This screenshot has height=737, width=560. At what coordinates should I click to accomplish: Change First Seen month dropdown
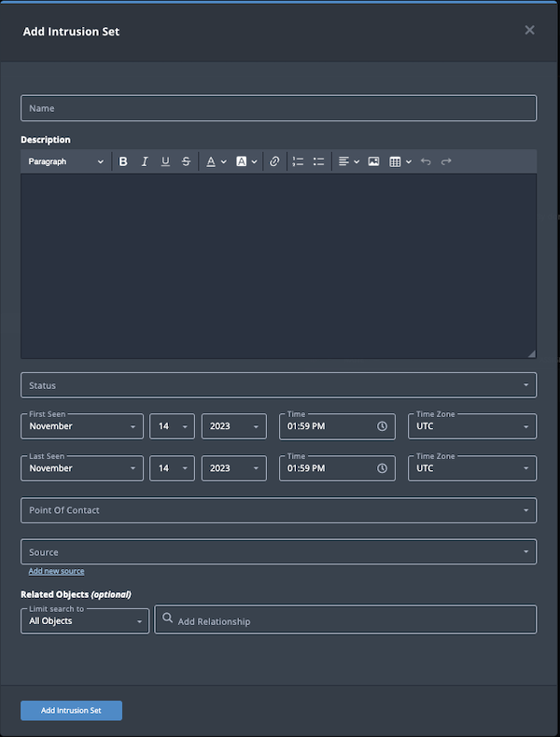tap(82, 426)
